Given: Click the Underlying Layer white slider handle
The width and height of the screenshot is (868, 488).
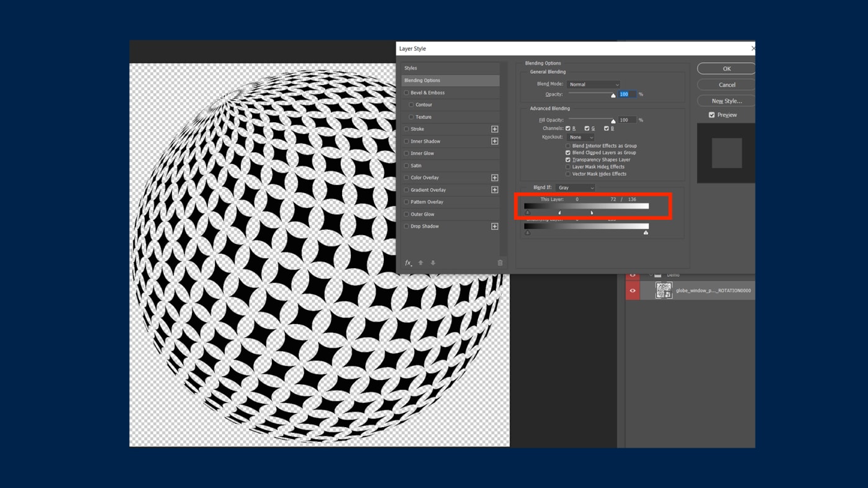Looking at the screenshot, I should click(646, 233).
